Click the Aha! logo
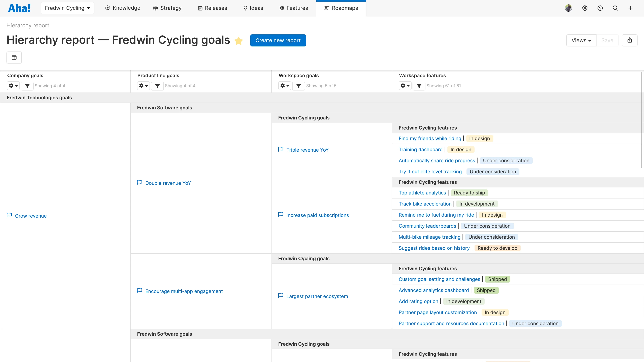This screenshot has width=644, height=362. click(x=19, y=8)
